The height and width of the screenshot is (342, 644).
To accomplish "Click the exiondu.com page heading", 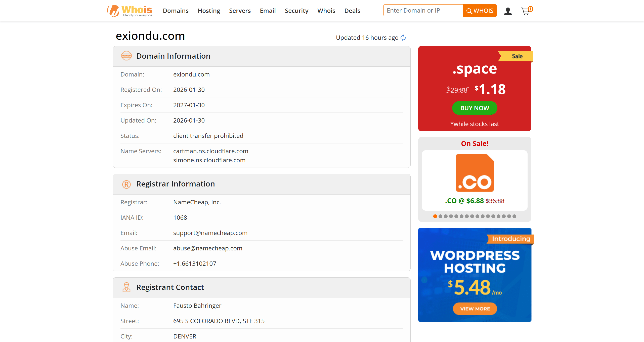I will 150,36.
